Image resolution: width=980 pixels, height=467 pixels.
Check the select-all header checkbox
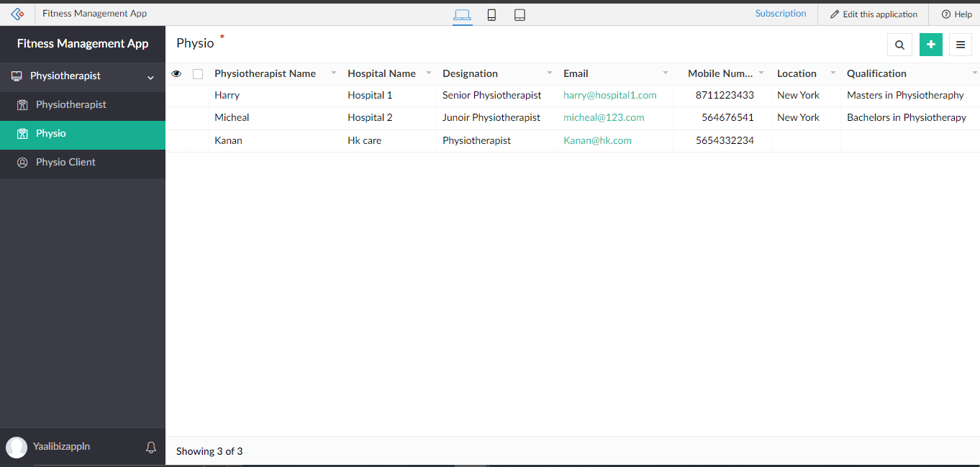[198, 73]
